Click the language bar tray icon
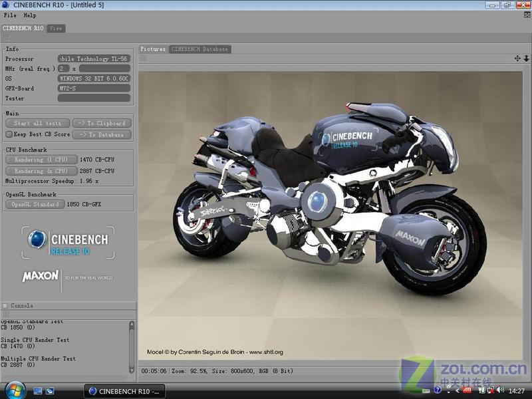This screenshot has height=399, width=532. [426, 391]
